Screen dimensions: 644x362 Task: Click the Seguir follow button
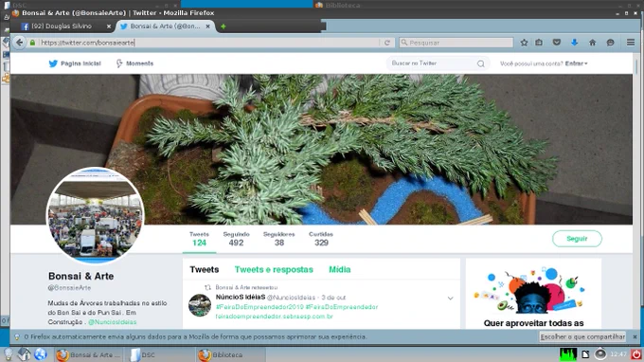(x=577, y=239)
